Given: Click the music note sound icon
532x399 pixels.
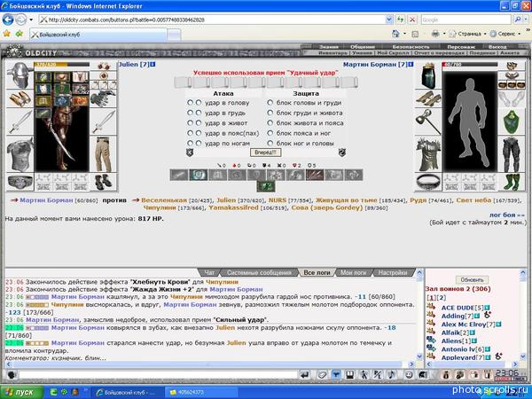Looking at the screenshot, I should pos(391,374).
